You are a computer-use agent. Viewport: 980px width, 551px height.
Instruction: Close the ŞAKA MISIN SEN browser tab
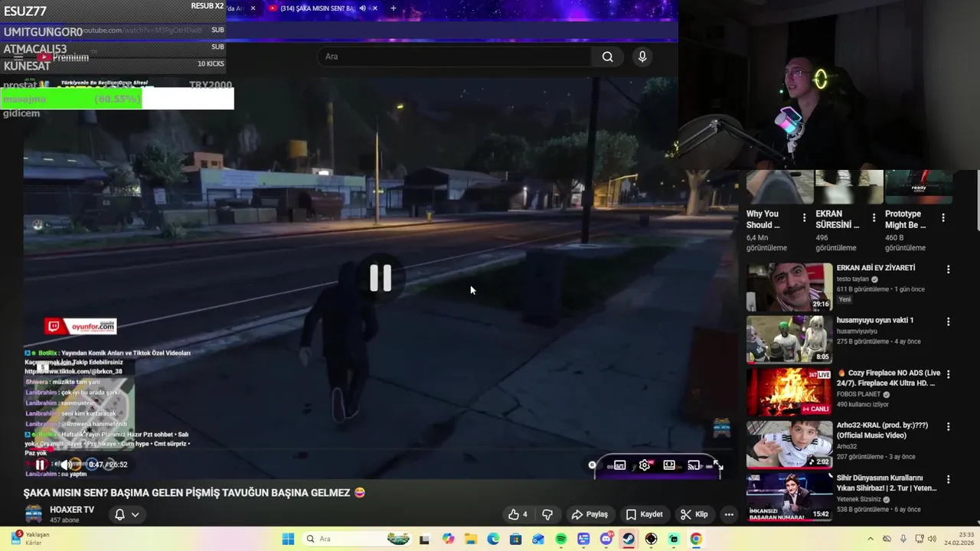click(374, 8)
